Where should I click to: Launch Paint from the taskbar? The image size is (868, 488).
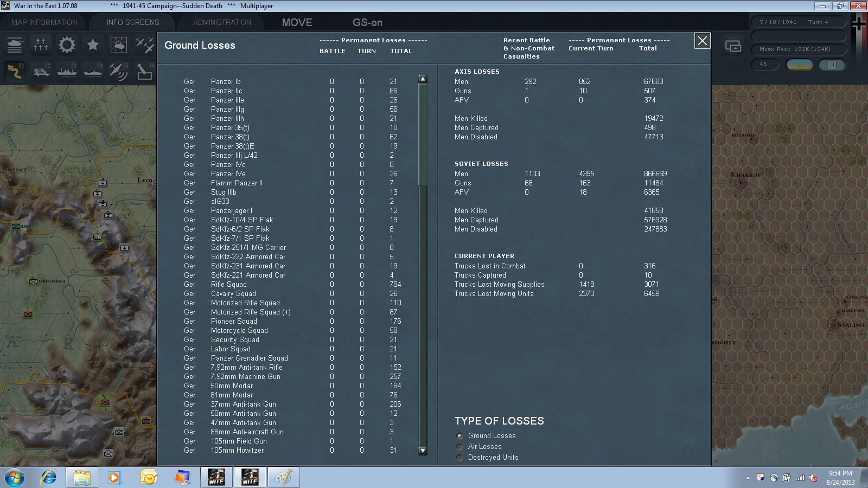[x=283, y=478]
